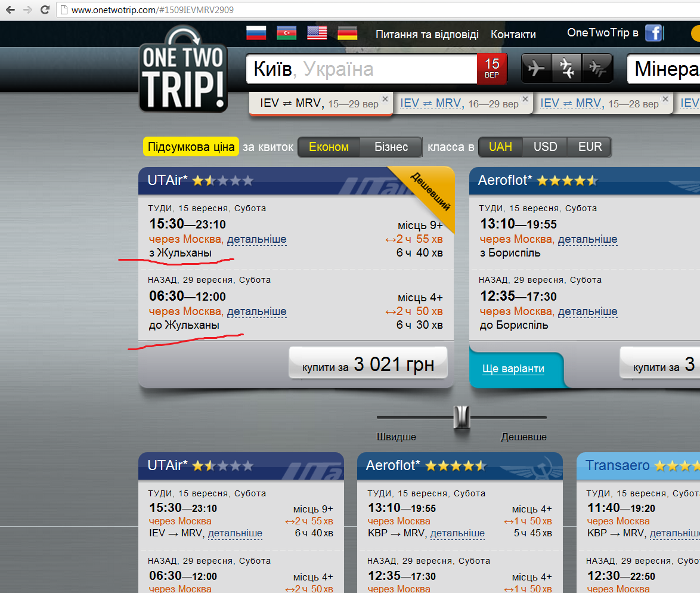Select the Azerbaijan flag language icon

[287, 33]
